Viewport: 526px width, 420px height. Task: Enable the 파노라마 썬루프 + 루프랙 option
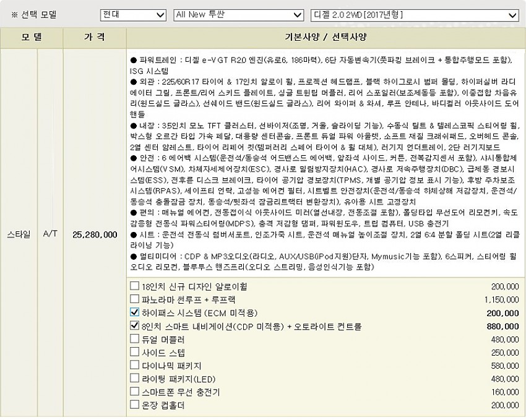pos(135,299)
